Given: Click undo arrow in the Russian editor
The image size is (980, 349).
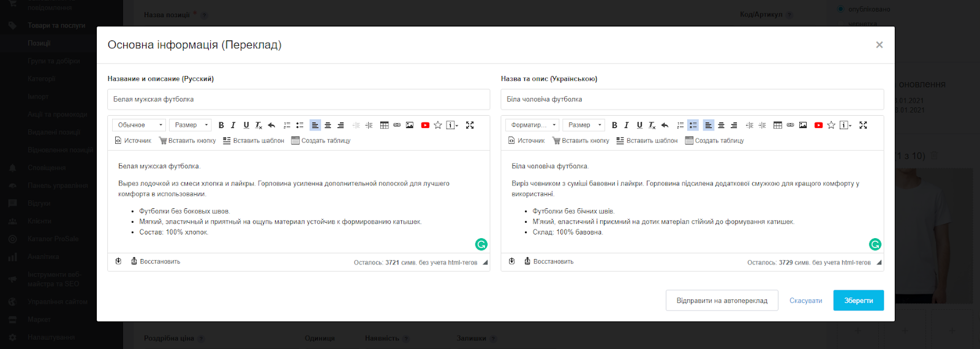Looking at the screenshot, I should (271, 125).
